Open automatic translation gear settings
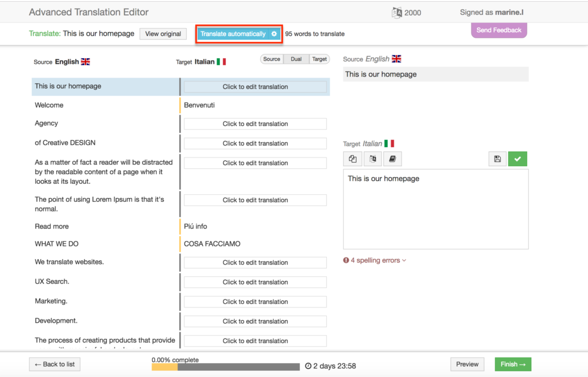This screenshot has height=377, width=588. [x=274, y=34]
